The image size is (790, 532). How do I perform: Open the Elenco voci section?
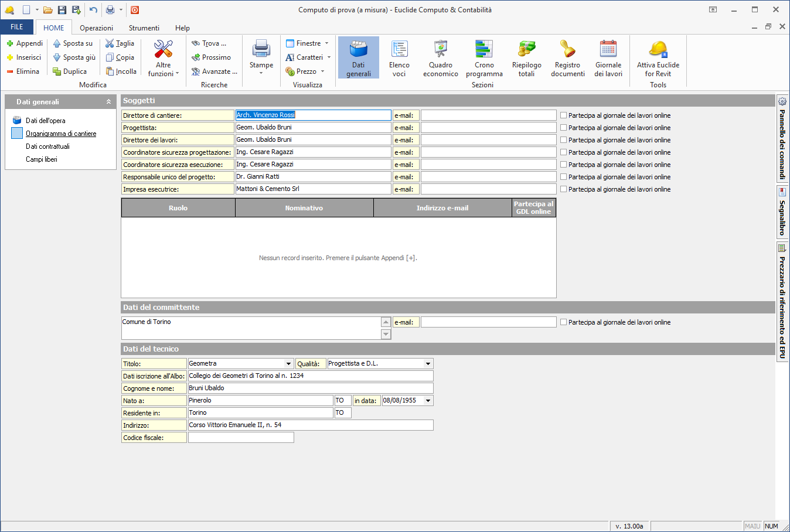399,58
